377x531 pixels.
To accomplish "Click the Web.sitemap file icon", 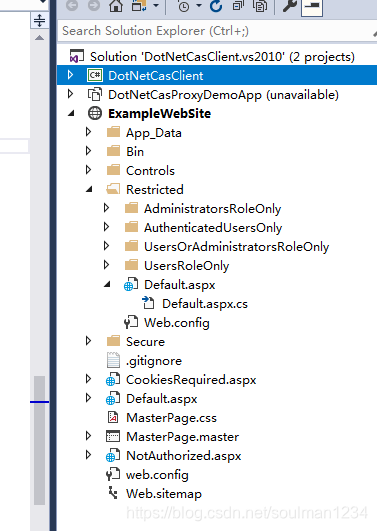I will point(113,493).
